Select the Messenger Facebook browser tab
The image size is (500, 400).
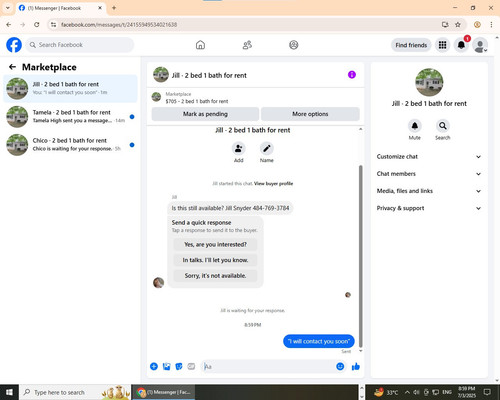60,8
